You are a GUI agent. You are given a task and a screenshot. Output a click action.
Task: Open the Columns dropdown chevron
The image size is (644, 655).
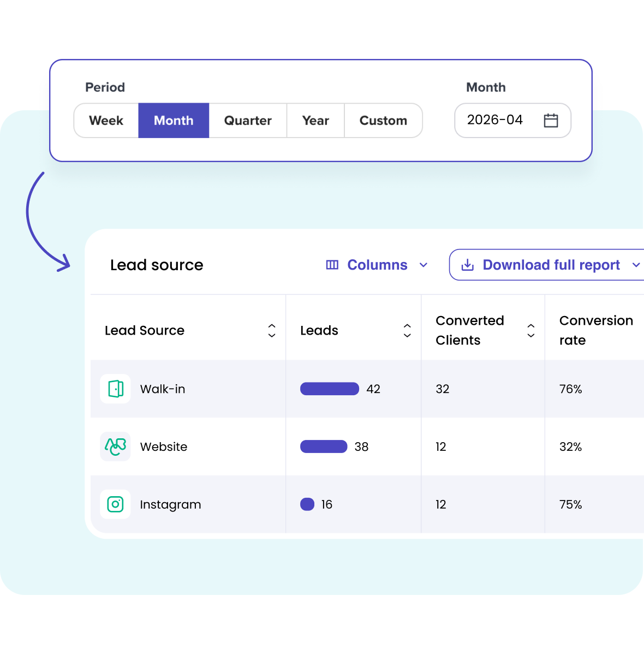click(x=424, y=265)
